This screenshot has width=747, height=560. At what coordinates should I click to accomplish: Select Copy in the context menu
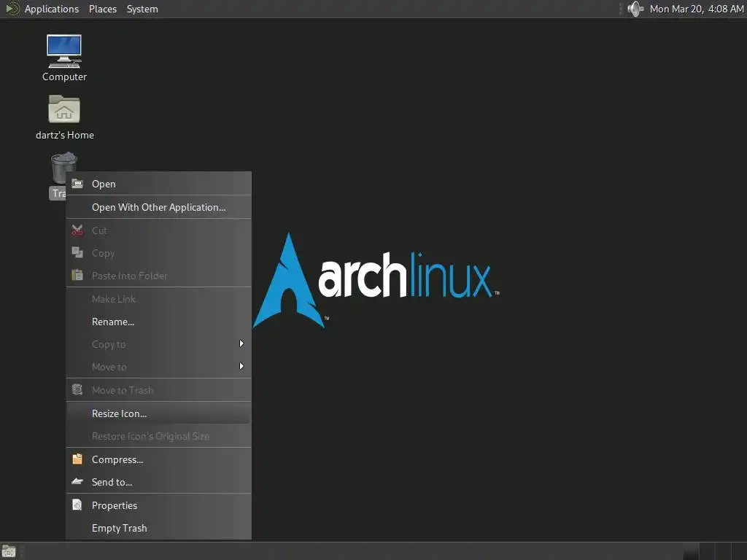pos(158,253)
